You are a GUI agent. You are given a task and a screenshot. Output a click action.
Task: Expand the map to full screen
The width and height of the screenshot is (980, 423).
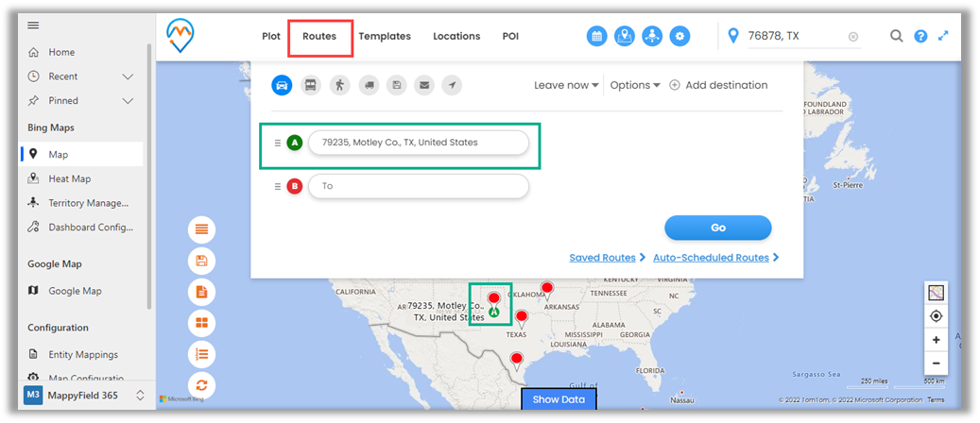[942, 37]
